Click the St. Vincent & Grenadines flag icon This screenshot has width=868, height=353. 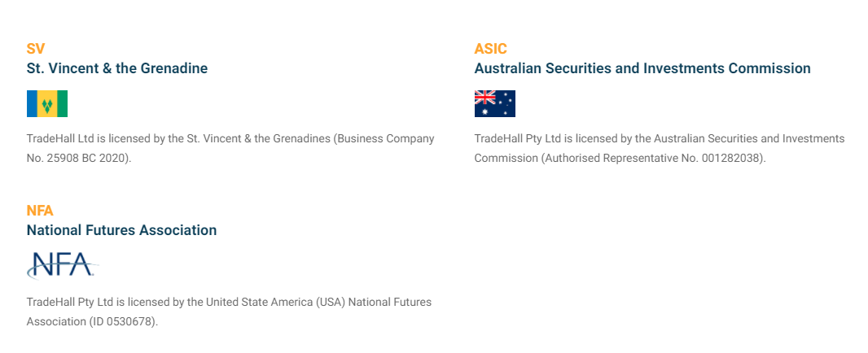tap(47, 103)
